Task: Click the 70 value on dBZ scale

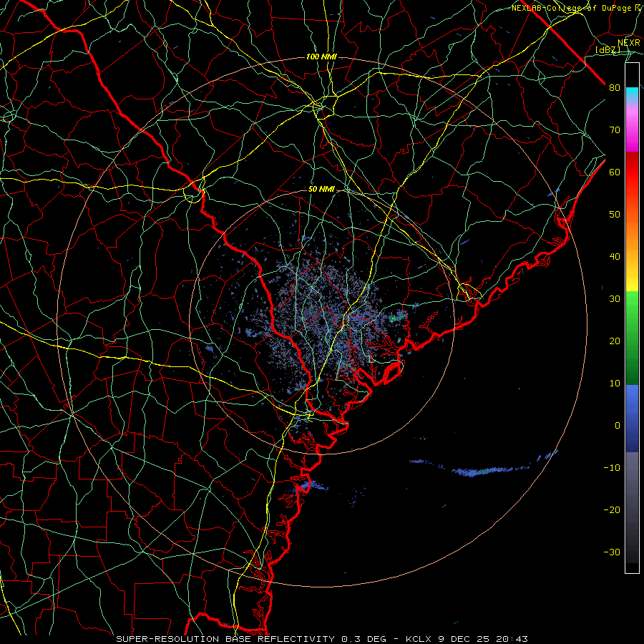Action: click(615, 130)
